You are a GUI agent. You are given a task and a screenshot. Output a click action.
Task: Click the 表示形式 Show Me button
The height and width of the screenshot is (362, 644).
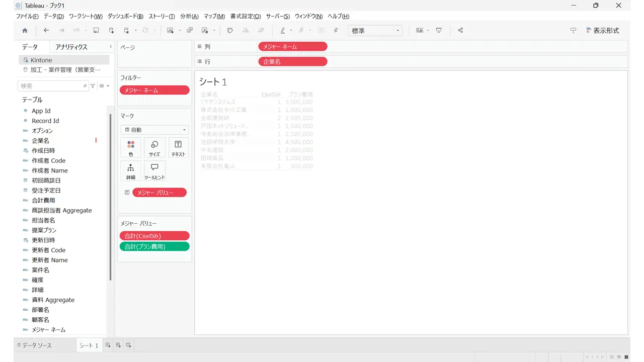[x=603, y=30]
